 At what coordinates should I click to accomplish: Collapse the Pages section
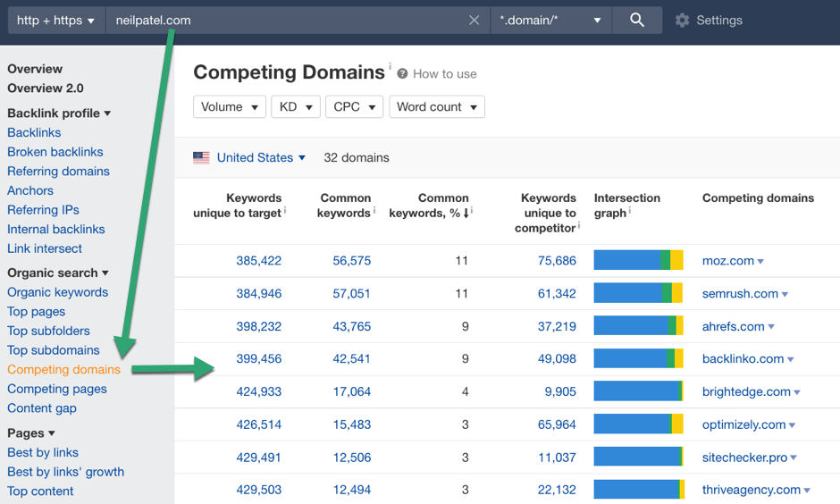(x=31, y=433)
